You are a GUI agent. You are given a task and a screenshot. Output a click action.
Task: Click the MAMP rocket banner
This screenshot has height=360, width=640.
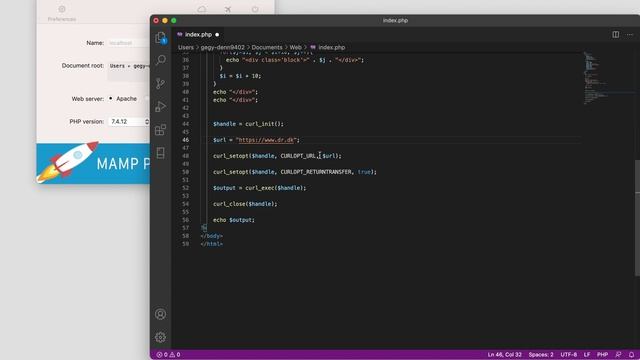point(93,163)
